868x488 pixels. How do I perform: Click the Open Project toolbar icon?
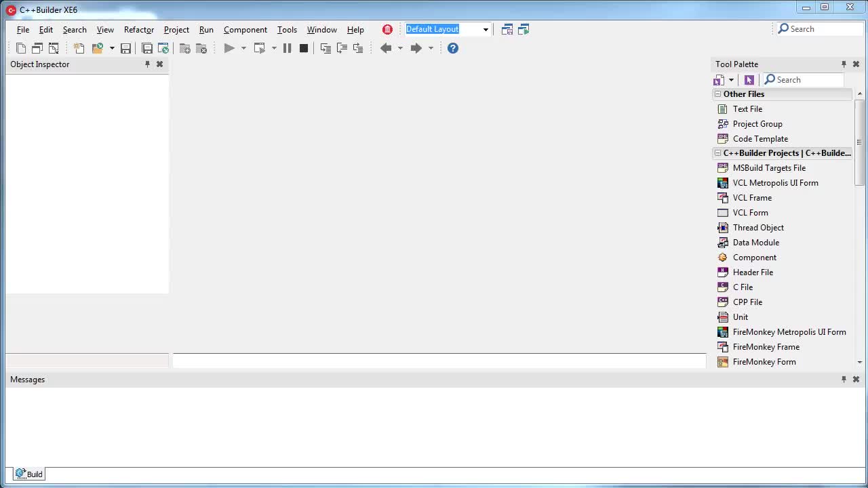[x=163, y=48]
